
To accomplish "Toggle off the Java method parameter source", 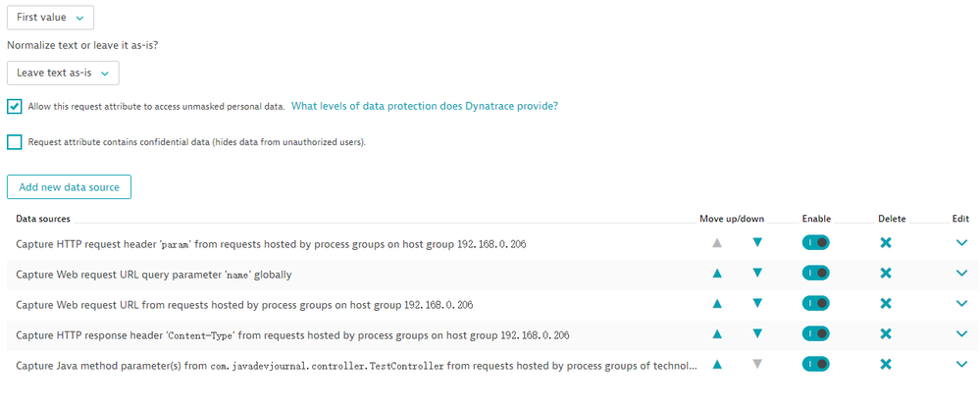I will point(815,365).
